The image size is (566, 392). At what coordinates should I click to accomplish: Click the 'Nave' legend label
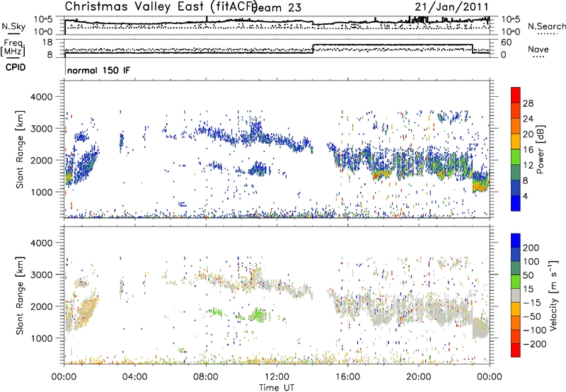click(538, 49)
